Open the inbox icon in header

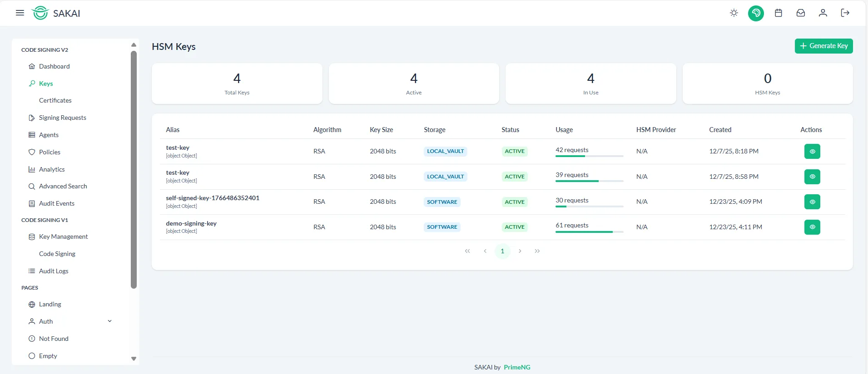800,13
